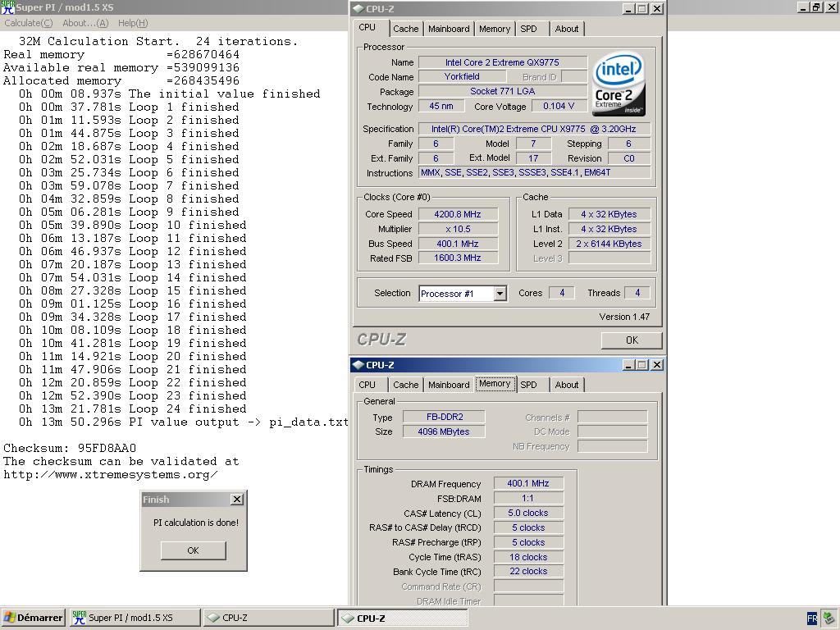
Task: Switch to Super PI taskbar button
Action: [x=135, y=618]
